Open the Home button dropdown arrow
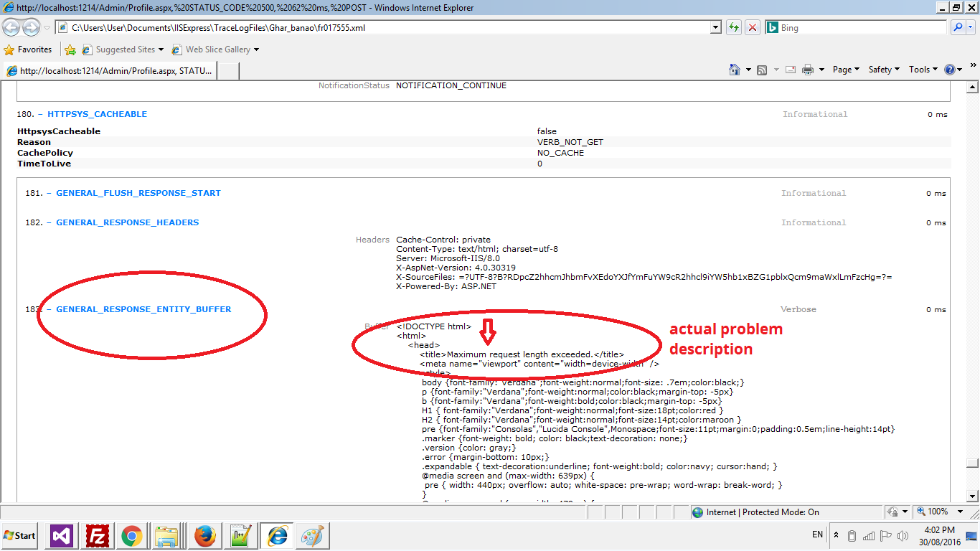980x551 pixels. (x=748, y=70)
